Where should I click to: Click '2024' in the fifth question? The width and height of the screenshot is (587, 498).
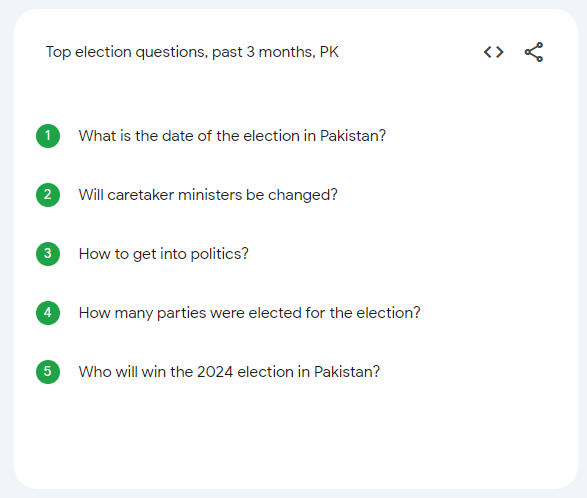pyautogui.click(x=215, y=372)
